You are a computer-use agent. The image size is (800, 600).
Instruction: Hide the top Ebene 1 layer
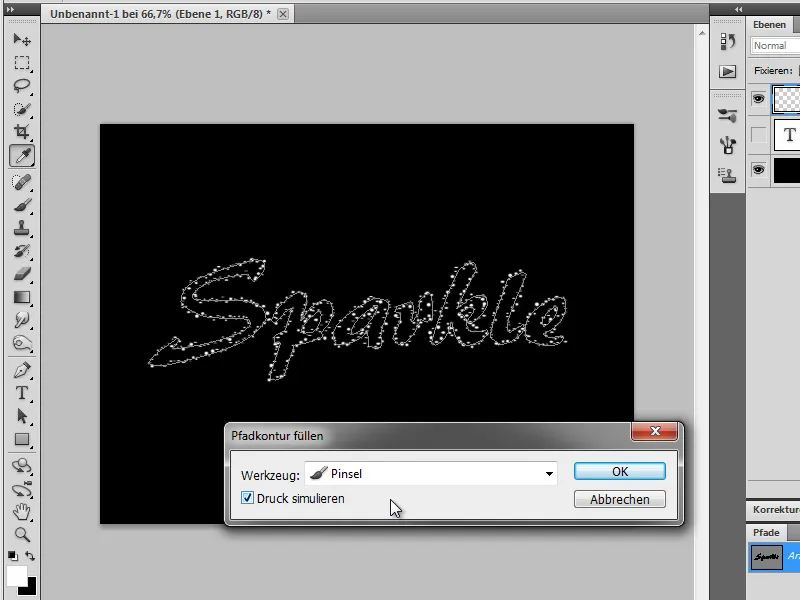click(758, 98)
